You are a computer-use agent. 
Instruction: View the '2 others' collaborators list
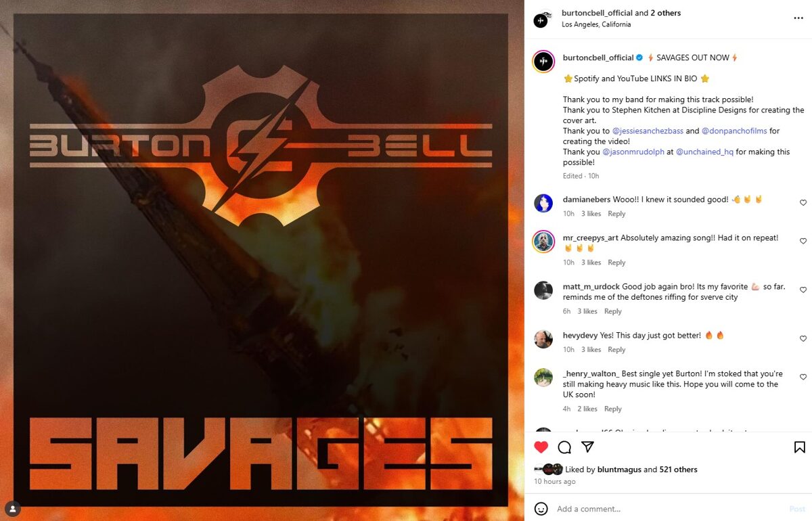pos(666,13)
